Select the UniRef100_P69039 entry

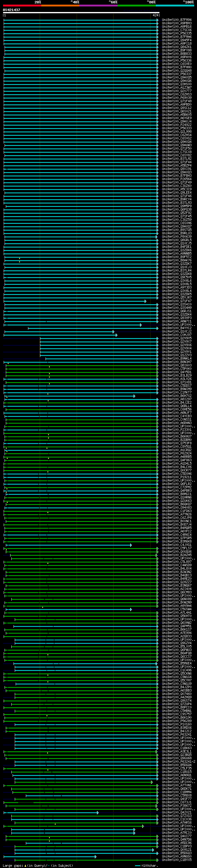pyautogui.click(x=177, y=98)
